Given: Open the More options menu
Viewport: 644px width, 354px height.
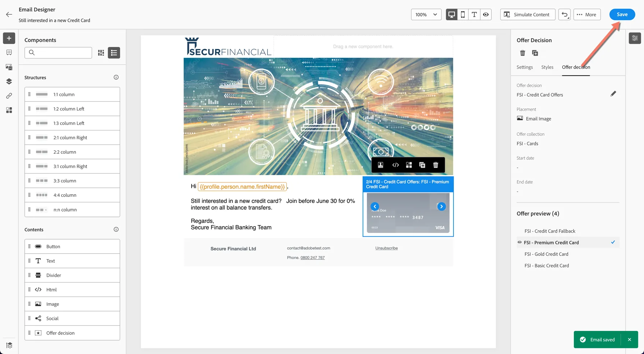Looking at the screenshot, I should click(587, 14).
